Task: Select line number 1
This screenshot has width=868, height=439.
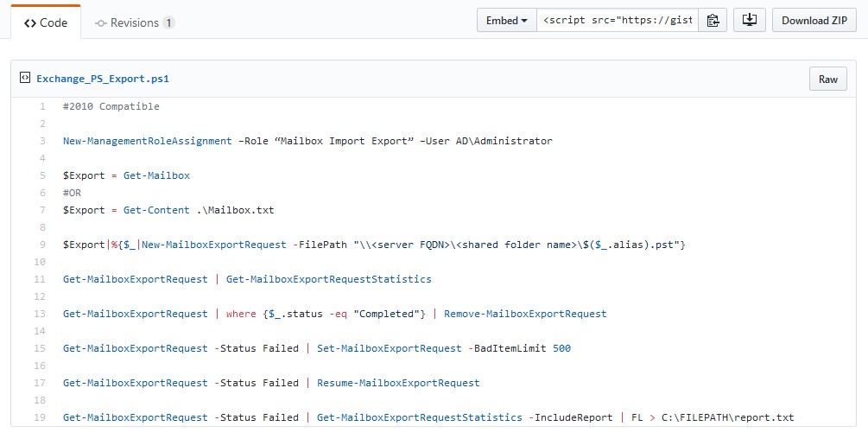Action: pyautogui.click(x=42, y=106)
